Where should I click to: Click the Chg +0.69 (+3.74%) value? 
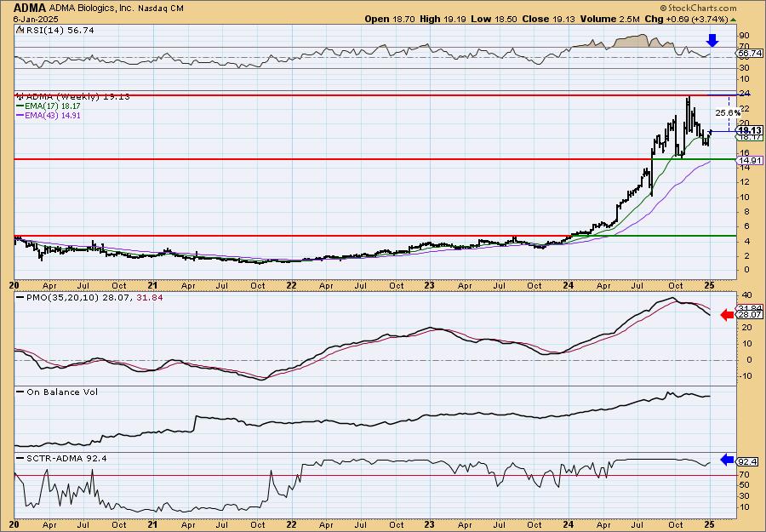tap(687, 20)
